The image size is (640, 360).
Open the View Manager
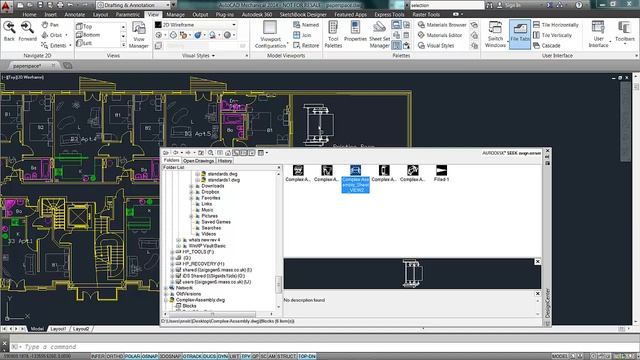click(x=139, y=35)
